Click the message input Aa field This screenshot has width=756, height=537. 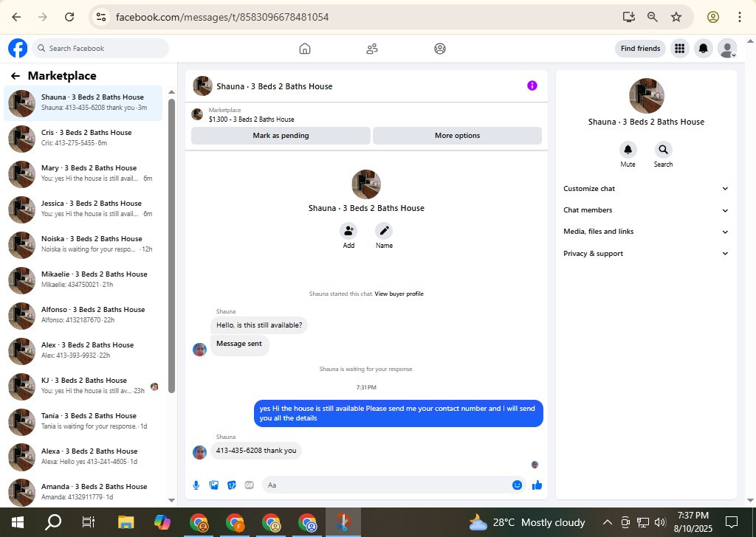tap(387, 485)
